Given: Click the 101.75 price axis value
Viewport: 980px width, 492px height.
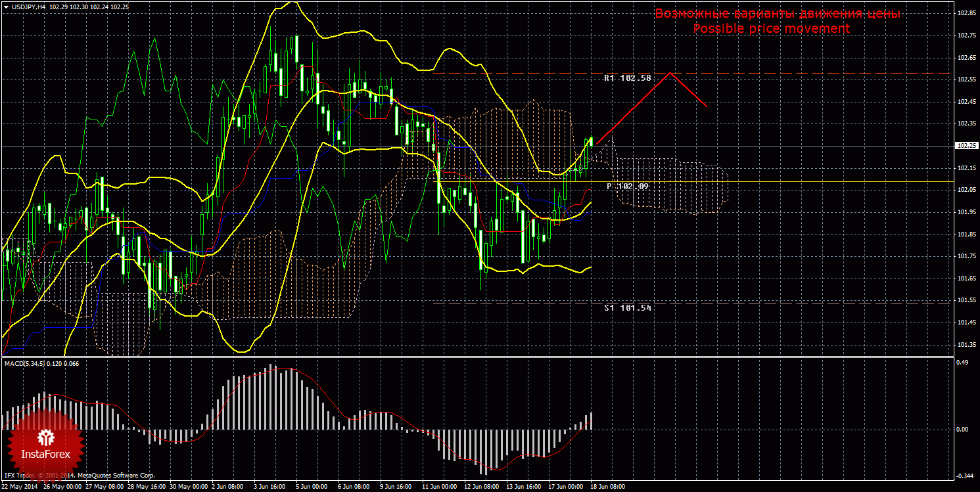Looking at the screenshot, I should (x=966, y=256).
